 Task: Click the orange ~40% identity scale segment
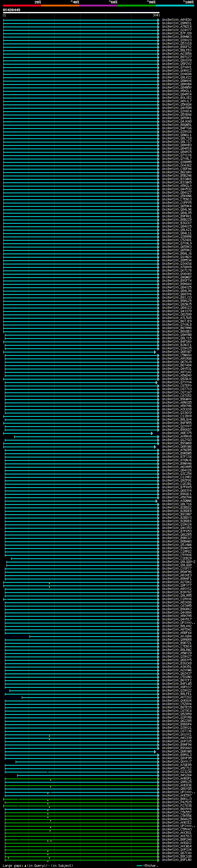pyautogui.click(x=60, y=6)
